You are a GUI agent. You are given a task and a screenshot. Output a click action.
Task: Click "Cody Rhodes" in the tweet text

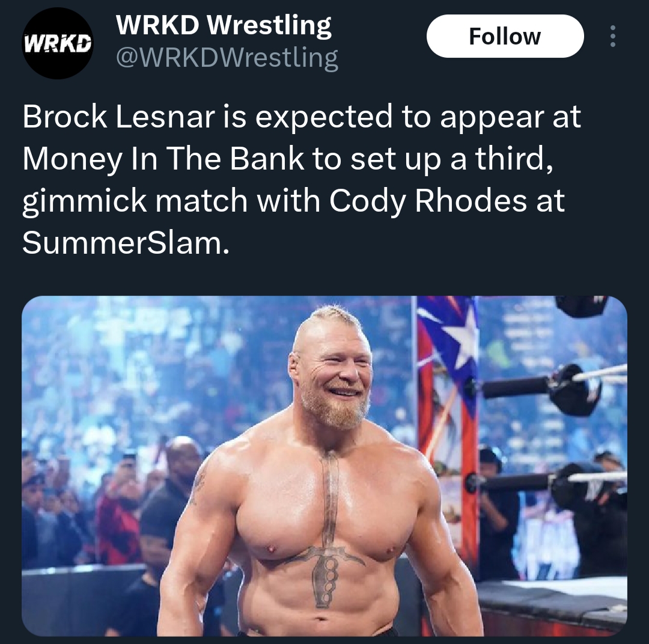428,201
